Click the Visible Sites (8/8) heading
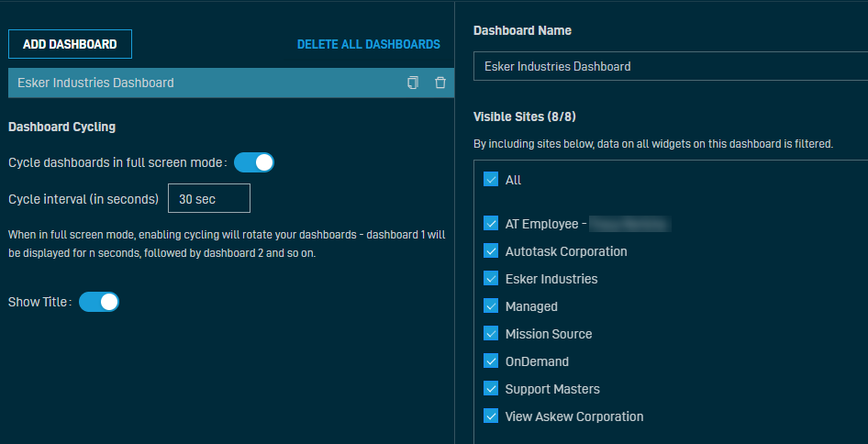Image resolution: width=868 pixels, height=444 pixels. pyautogui.click(x=524, y=117)
